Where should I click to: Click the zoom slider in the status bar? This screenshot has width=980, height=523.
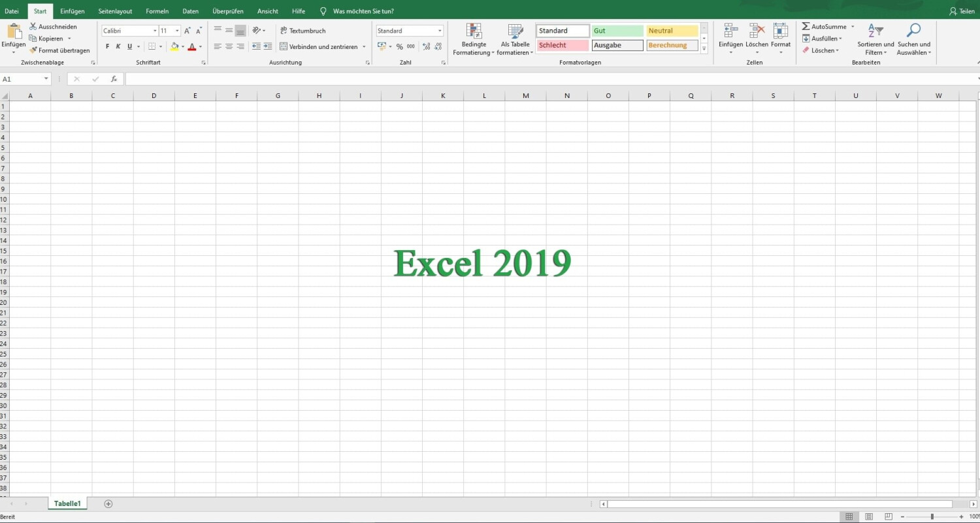(x=932, y=516)
